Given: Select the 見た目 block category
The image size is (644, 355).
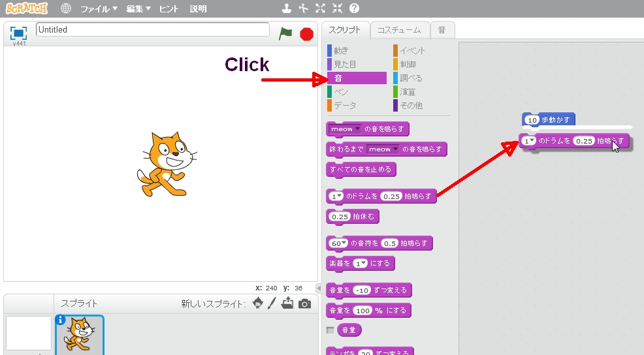Looking at the screenshot, I should (357, 64).
